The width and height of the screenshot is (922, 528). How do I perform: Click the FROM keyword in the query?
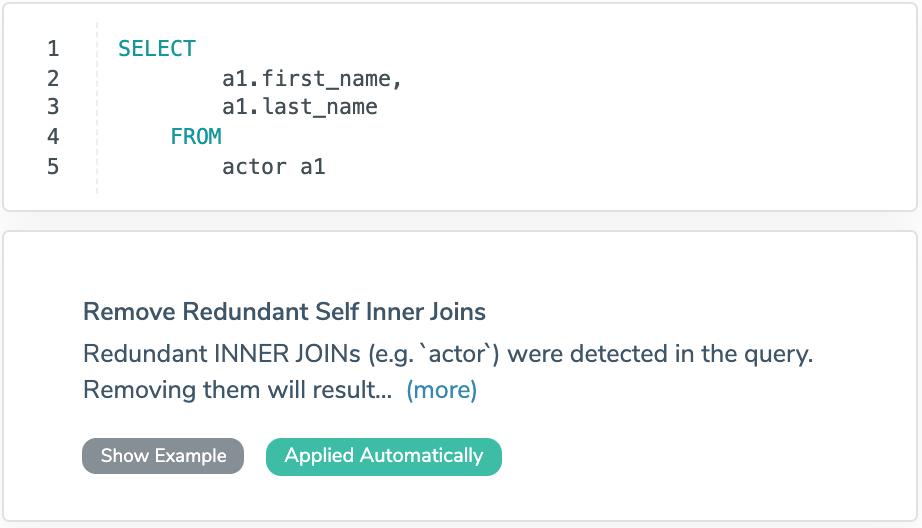(196, 137)
